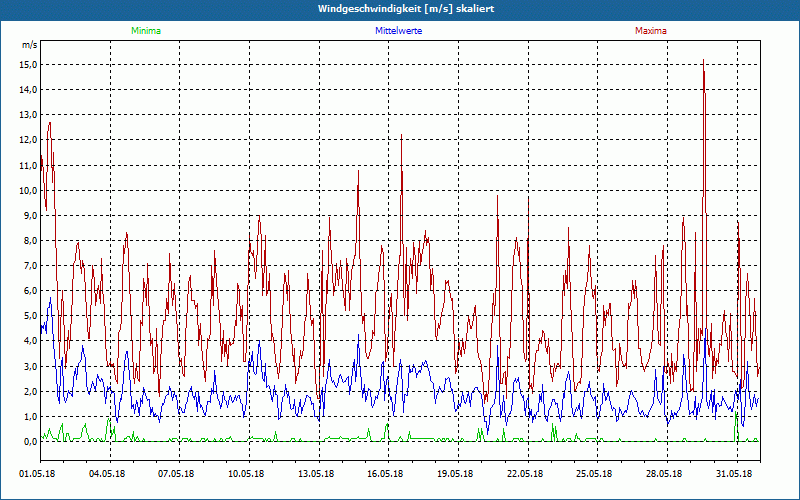Screen dimensions: 800x500
Task: Click the 14,0 y-axis value
Action: (x=29, y=90)
